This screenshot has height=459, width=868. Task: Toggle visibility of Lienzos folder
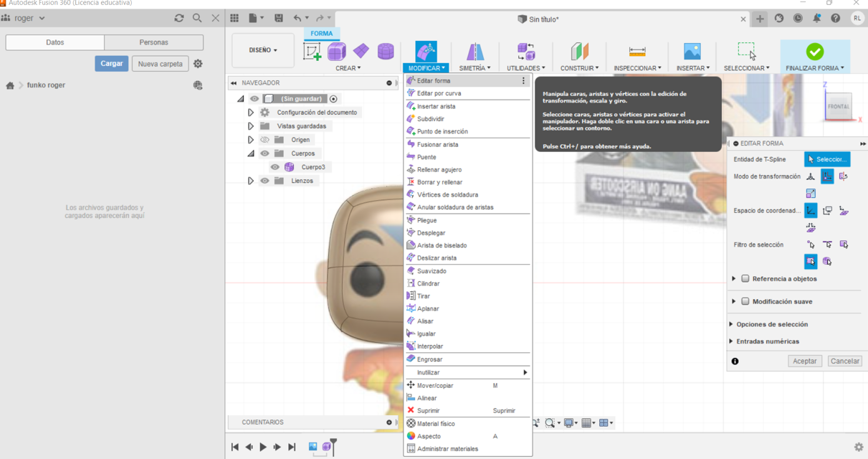pyautogui.click(x=264, y=181)
